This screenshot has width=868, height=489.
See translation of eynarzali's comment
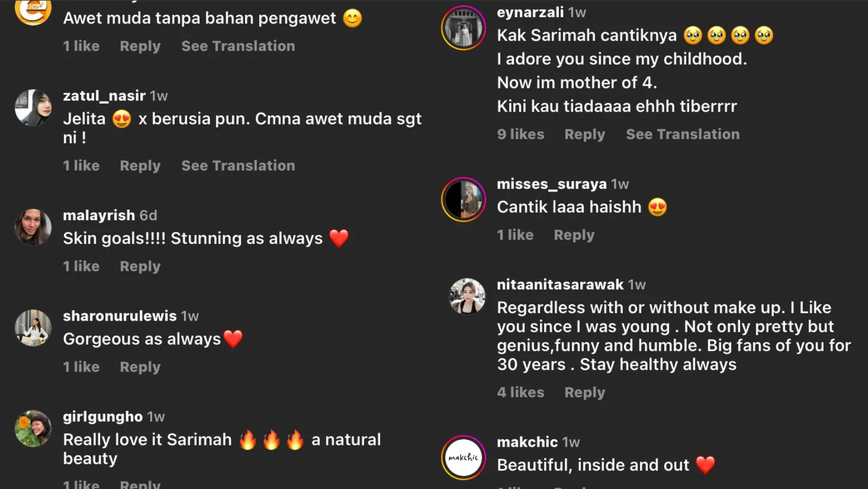(x=683, y=134)
